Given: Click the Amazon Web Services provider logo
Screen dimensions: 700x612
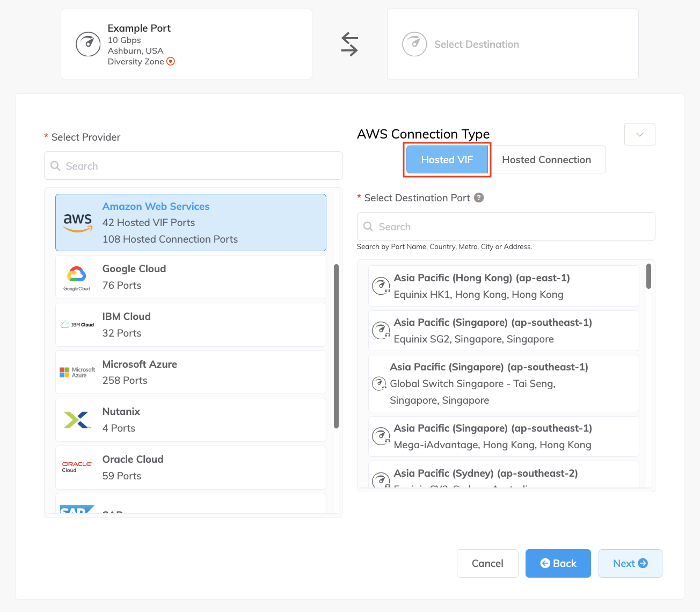Looking at the screenshot, I should (x=77, y=222).
